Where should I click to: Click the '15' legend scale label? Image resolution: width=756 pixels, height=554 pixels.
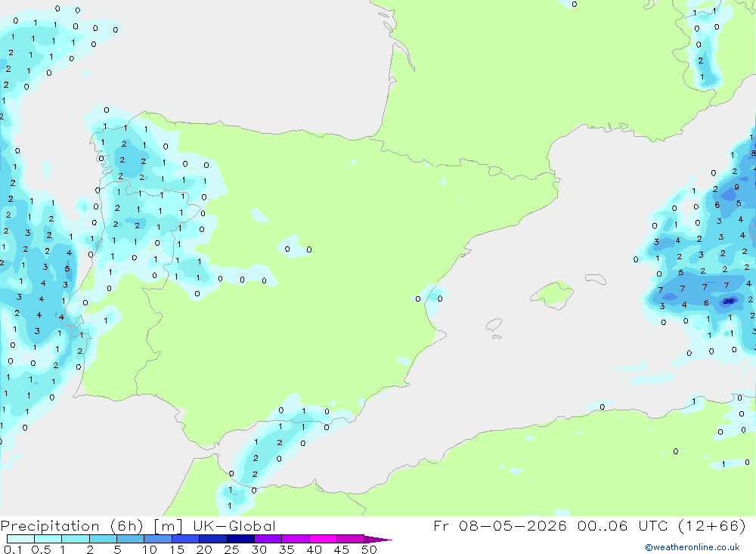click(x=177, y=549)
